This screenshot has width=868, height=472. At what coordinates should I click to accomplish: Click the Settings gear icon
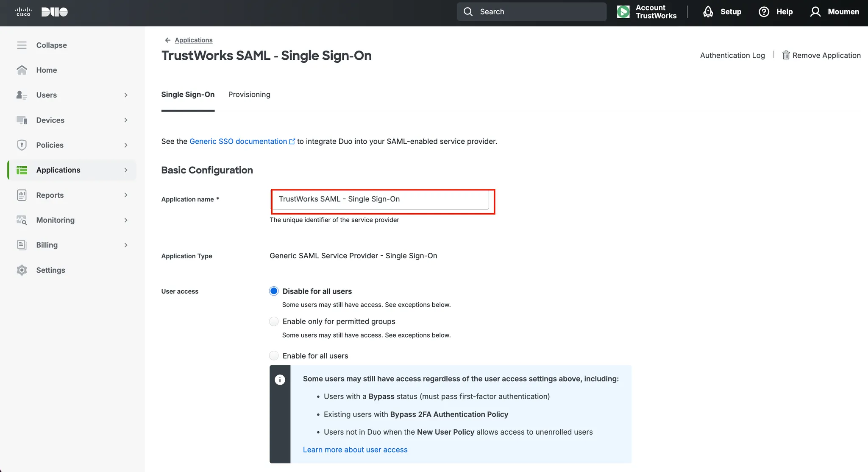[22, 270]
